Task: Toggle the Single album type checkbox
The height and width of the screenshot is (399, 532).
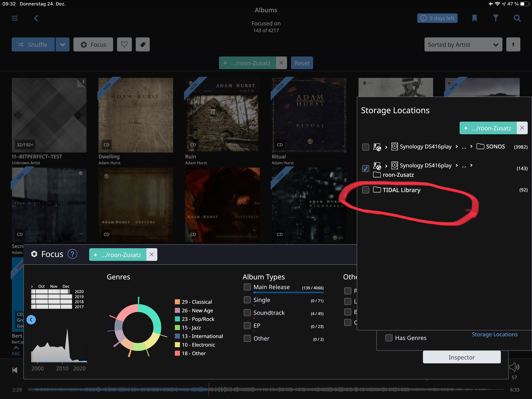Action: (x=247, y=300)
